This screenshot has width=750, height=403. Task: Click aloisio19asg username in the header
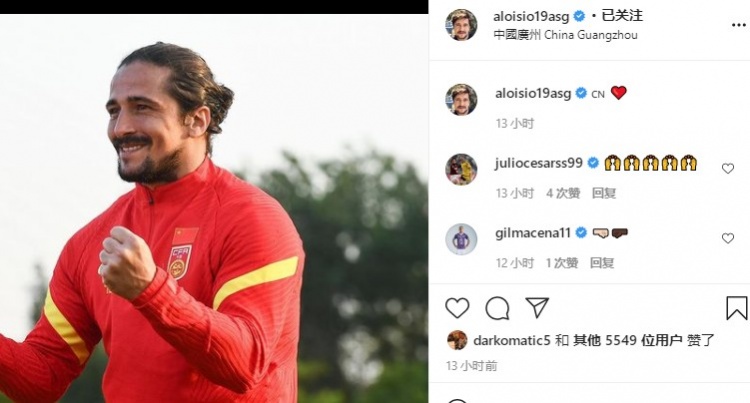(x=531, y=17)
